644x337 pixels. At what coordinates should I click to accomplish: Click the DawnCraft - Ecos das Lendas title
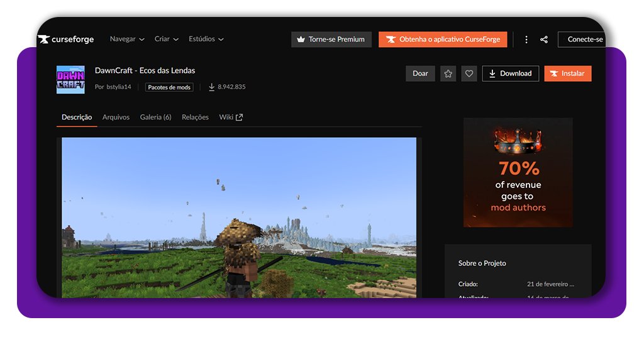pos(145,70)
